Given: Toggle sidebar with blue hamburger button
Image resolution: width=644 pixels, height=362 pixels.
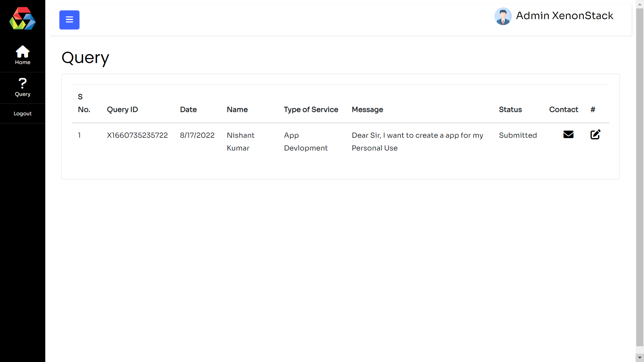Looking at the screenshot, I should coord(69,20).
